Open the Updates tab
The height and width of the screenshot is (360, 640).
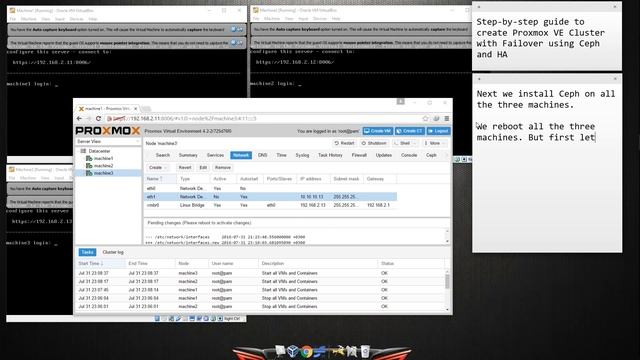click(384, 155)
